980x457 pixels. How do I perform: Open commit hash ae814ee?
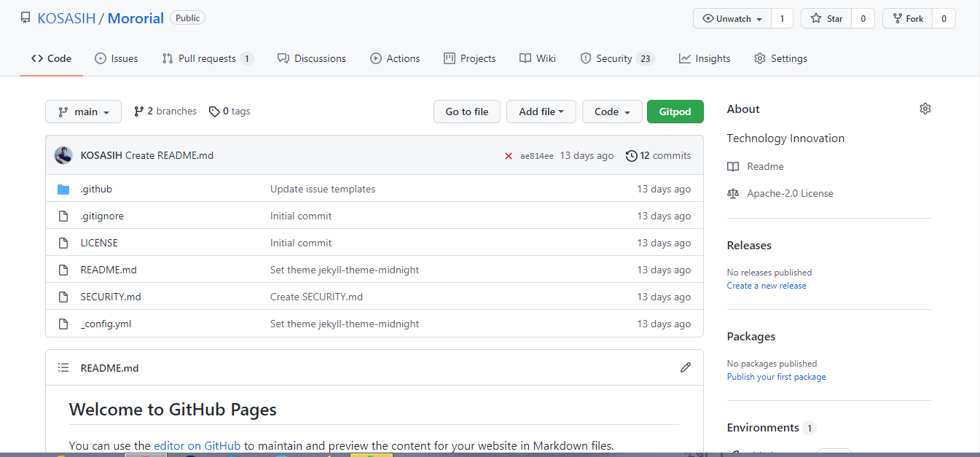point(537,156)
